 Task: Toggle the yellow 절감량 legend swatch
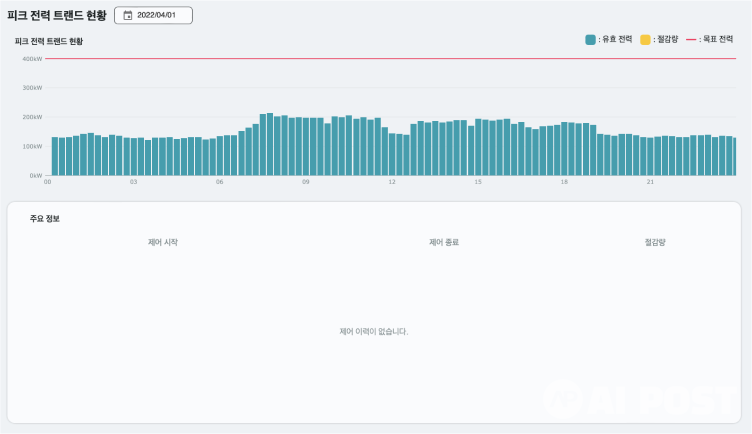click(645, 40)
